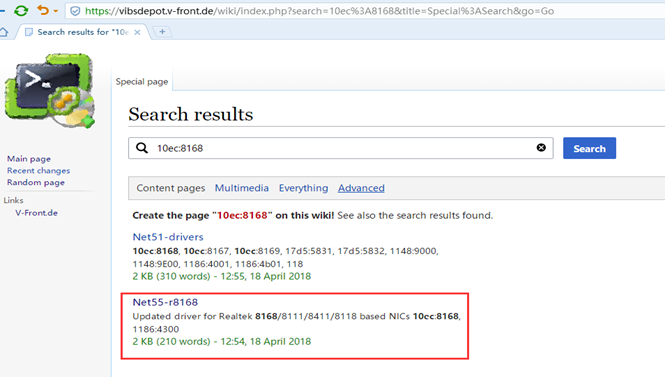Close the Search results browser tab
Viewport: 665px width, 377px height.
(137, 32)
